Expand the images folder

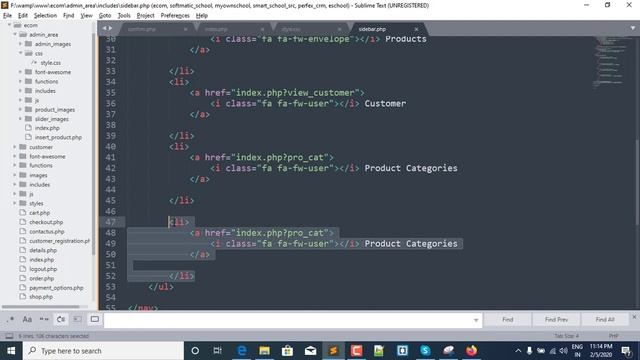[x=15, y=175]
